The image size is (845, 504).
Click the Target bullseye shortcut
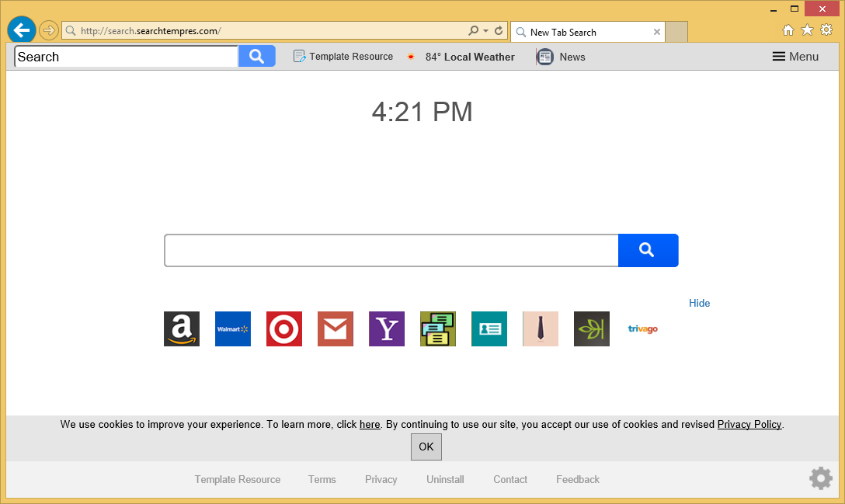point(284,329)
